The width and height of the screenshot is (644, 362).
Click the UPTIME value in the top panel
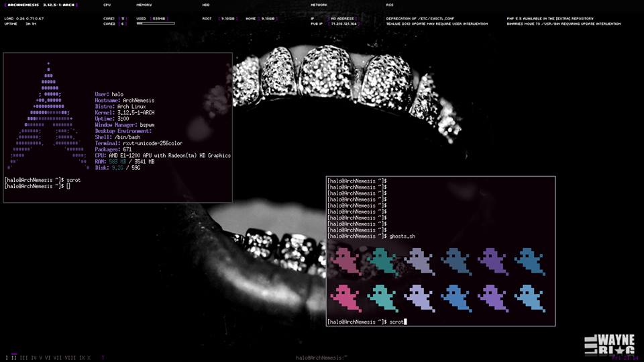(30, 24)
